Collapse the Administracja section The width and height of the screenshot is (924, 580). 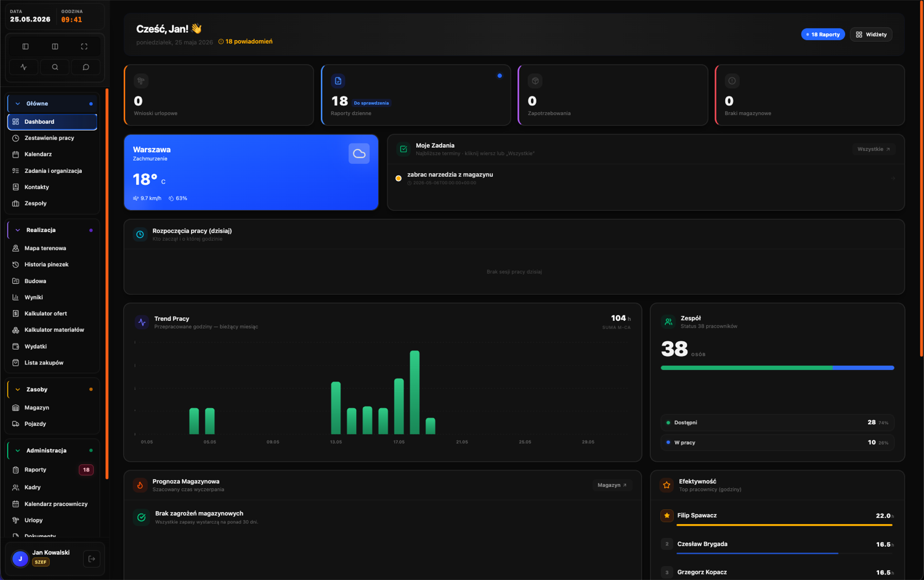click(52, 451)
